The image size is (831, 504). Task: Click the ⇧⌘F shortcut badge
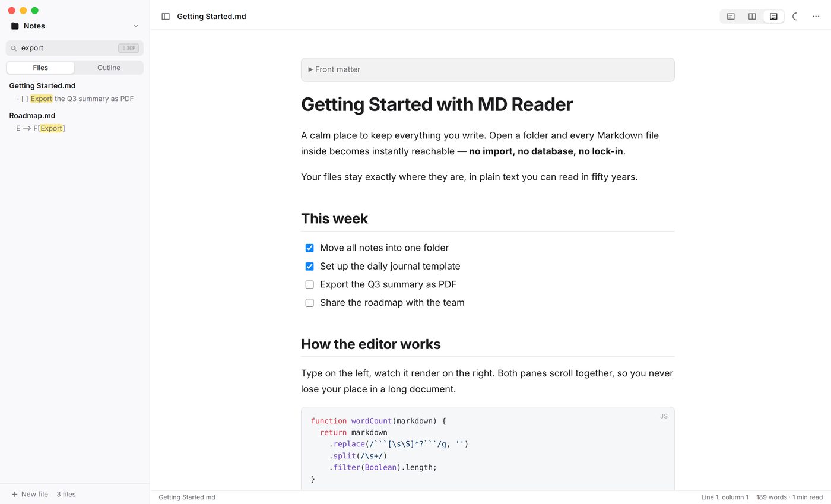point(128,48)
